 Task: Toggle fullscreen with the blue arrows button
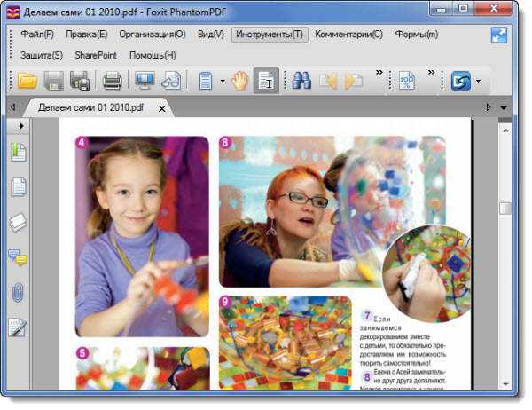click(x=500, y=35)
